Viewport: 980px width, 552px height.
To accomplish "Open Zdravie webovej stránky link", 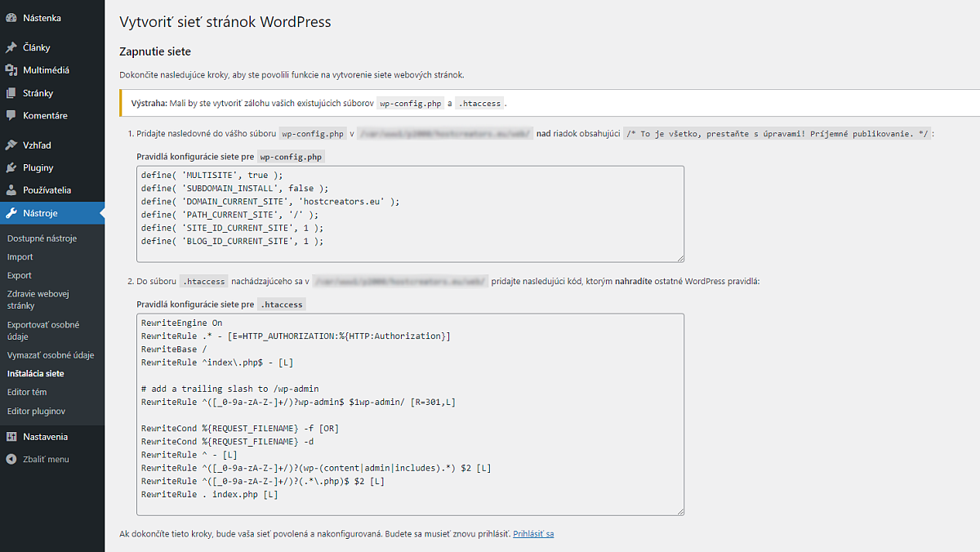I will (38, 300).
